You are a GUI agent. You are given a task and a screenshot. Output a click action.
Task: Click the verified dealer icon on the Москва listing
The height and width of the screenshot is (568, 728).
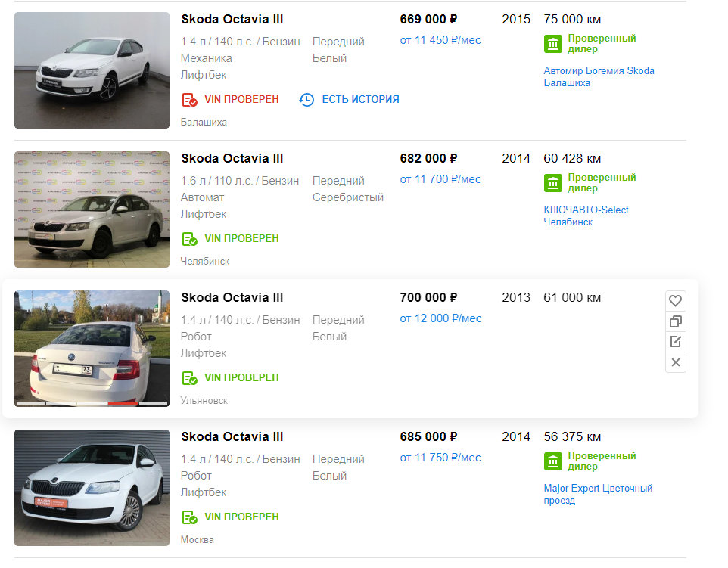(553, 461)
